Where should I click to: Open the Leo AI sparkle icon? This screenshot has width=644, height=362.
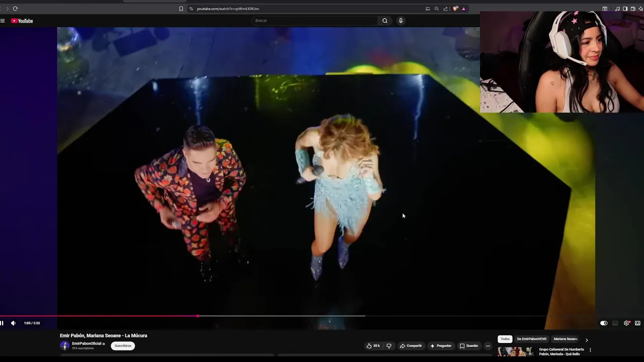tap(640, 9)
